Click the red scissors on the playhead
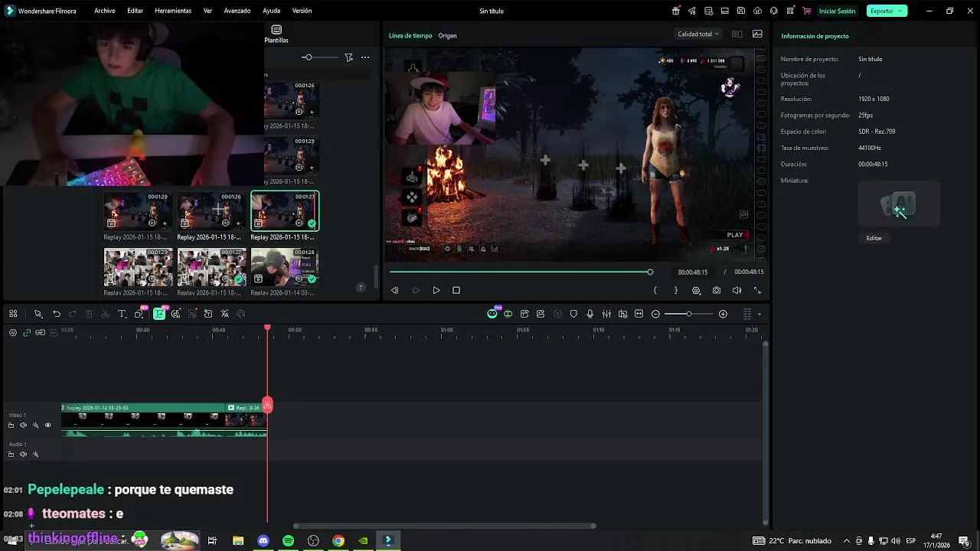Viewport: 980px width, 551px height. tap(267, 405)
